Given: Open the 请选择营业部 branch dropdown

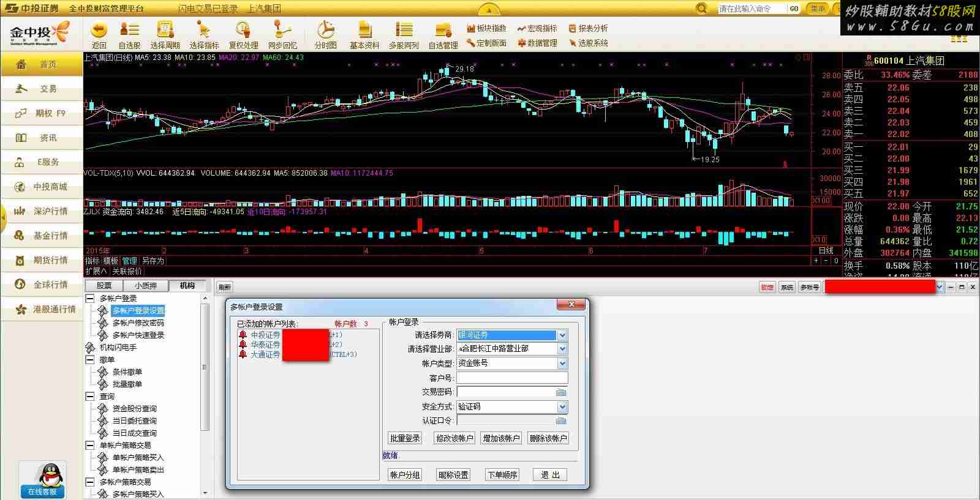Looking at the screenshot, I should 562,349.
